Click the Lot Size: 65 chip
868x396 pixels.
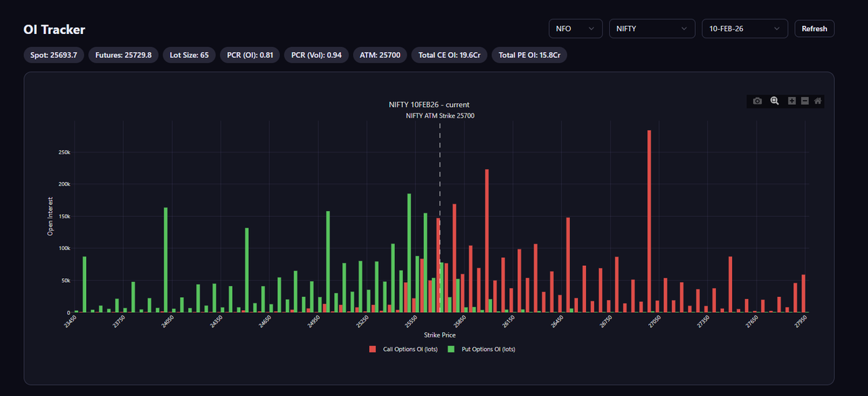188,55
